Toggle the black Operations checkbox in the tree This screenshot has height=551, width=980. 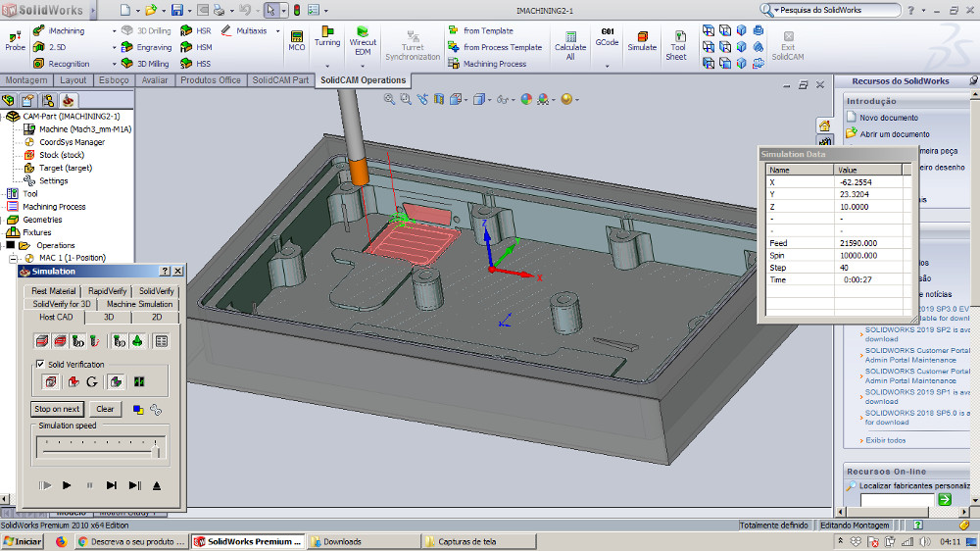10,245
